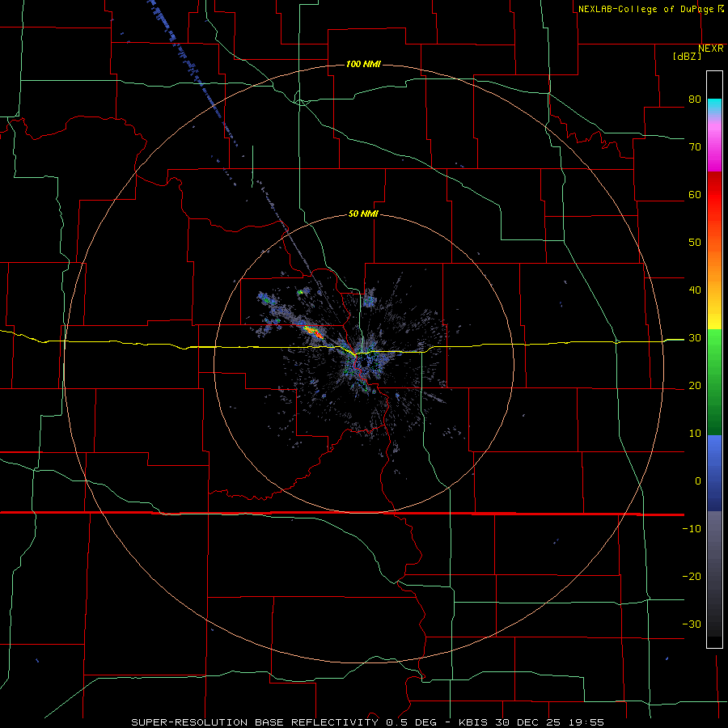Click the 30 value on the dBZ scale
The image size is (728, 728).
695,338
